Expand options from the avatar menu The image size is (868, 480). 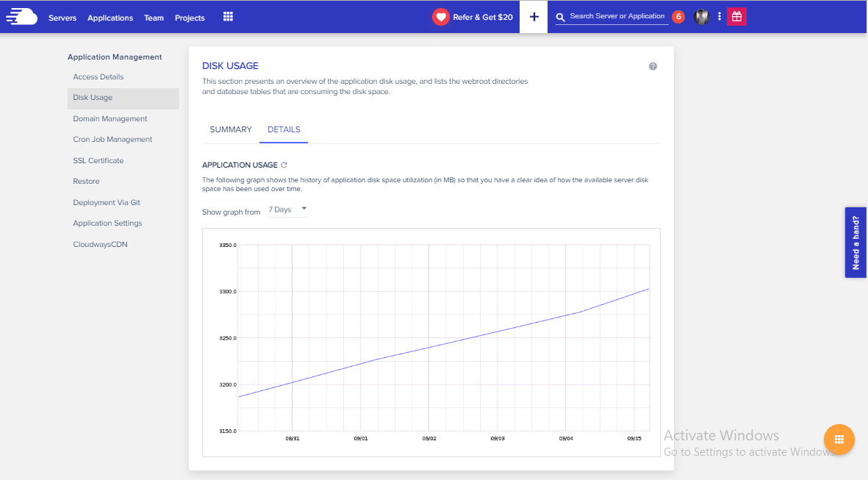coord(701,15)
